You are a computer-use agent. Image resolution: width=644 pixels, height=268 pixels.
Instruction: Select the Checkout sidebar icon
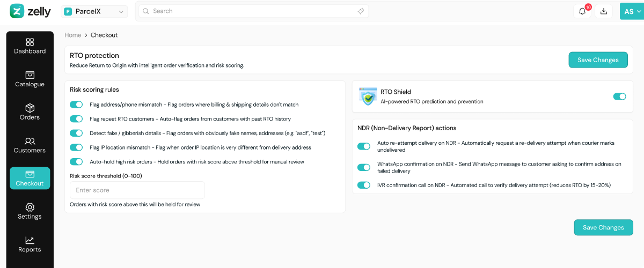point(30,174)
